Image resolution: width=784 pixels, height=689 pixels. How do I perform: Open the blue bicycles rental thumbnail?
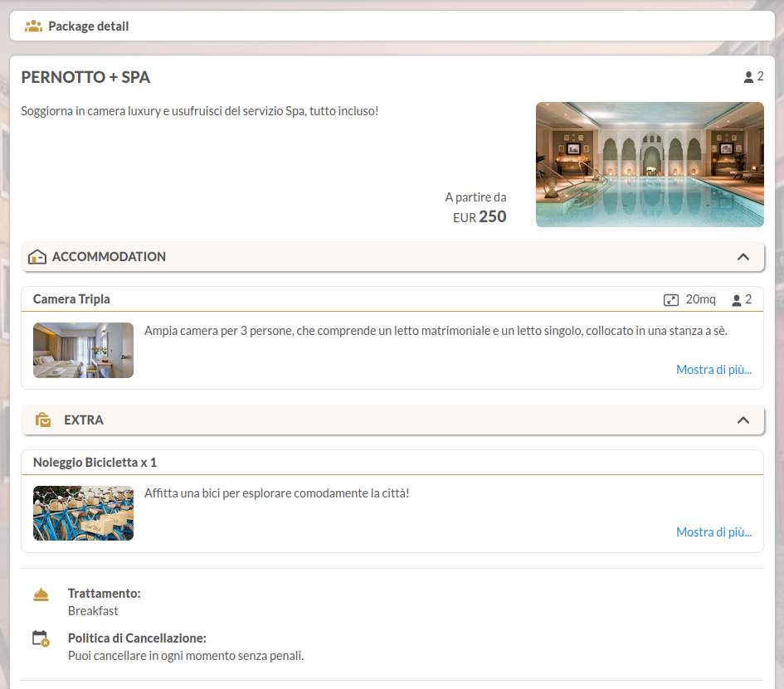(x=83, y=513)
